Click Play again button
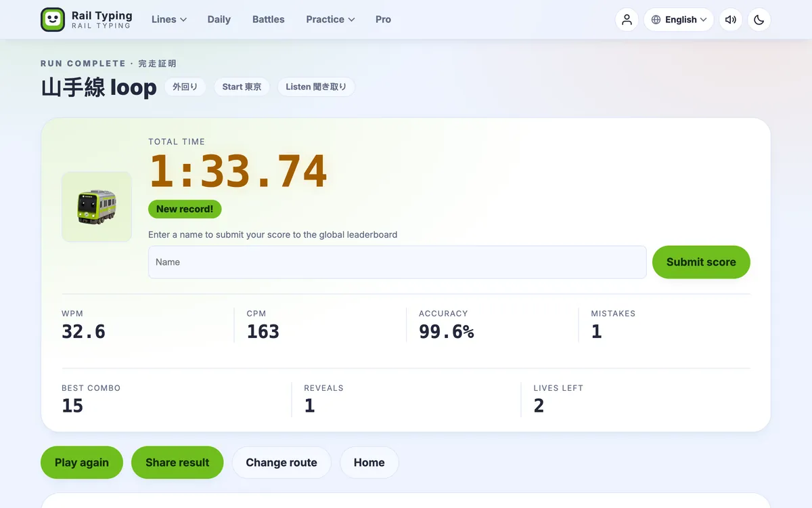This screenshot has height=508, width=812. click(x=82, y=463)
